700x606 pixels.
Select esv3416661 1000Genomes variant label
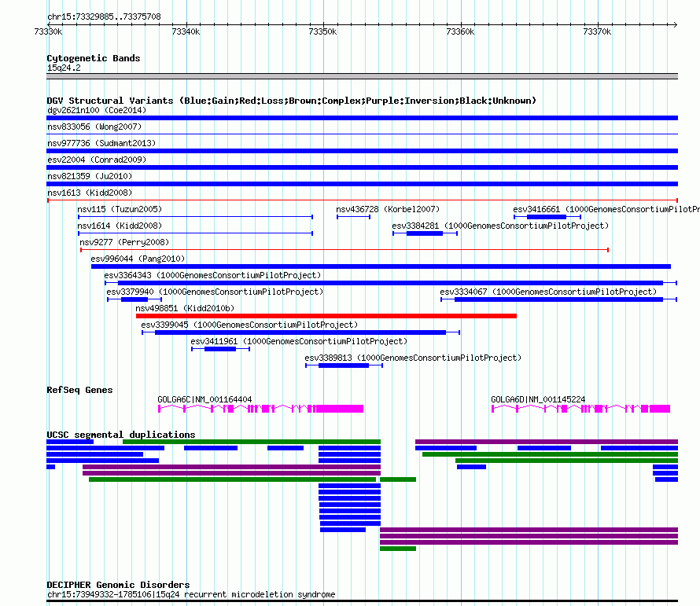606,209
